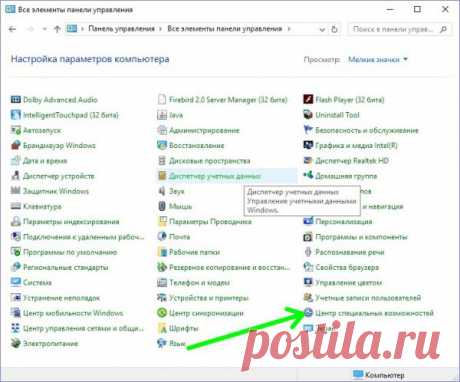The image size is (460, 382).
Task: Refresh the control panel view
Action: 334,29
